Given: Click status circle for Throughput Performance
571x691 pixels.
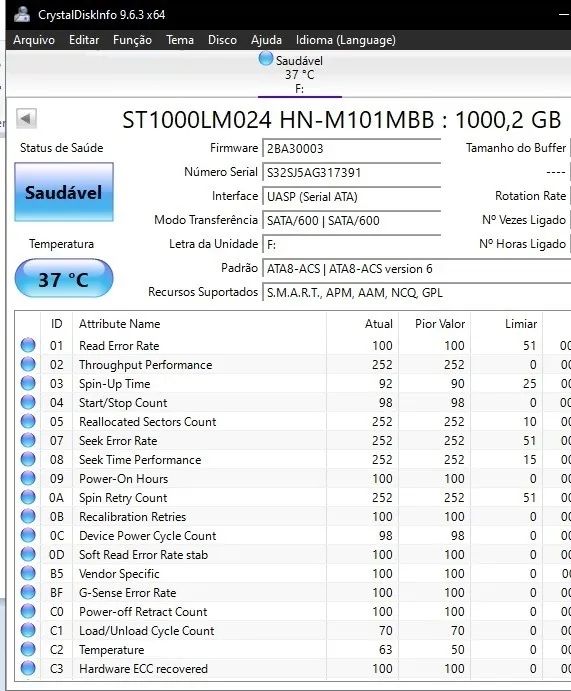Looking at the screenshot, I should pyautogui.click(x=28, y=364).
